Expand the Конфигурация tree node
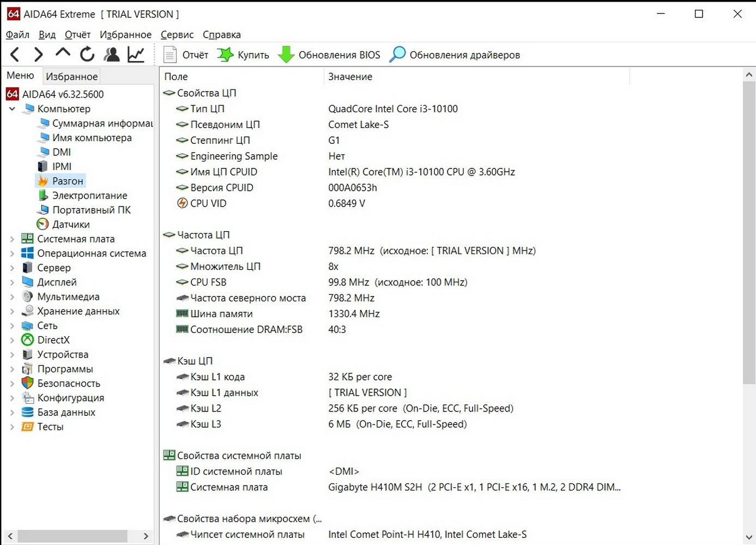Viewport: 756px width, 545px height. click(12, 398)
